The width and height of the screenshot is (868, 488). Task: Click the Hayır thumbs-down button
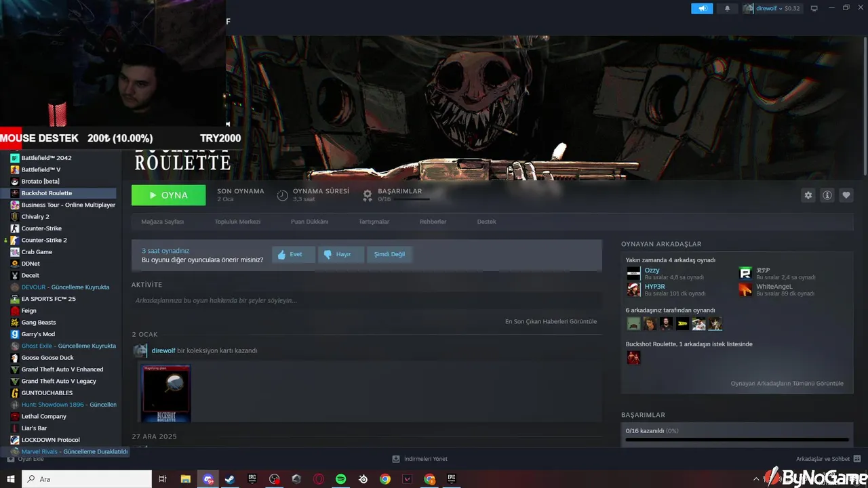[x=341, y=254]
